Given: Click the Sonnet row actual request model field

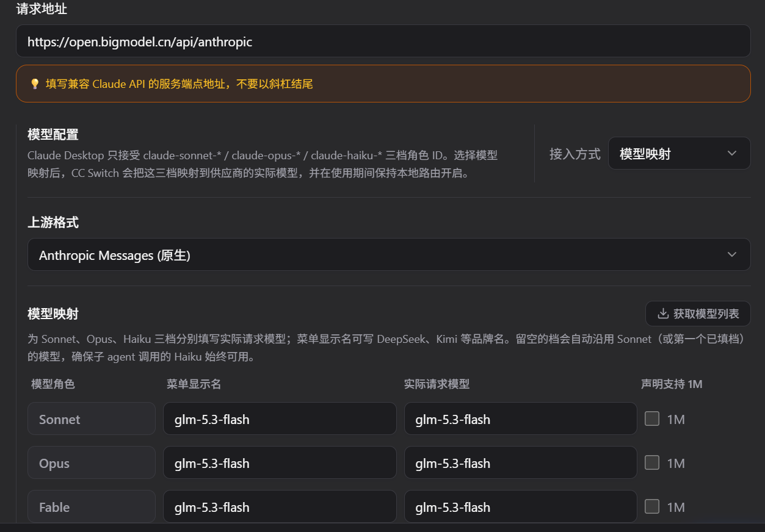Looking at the screenshot, I should tap(521, 419).
